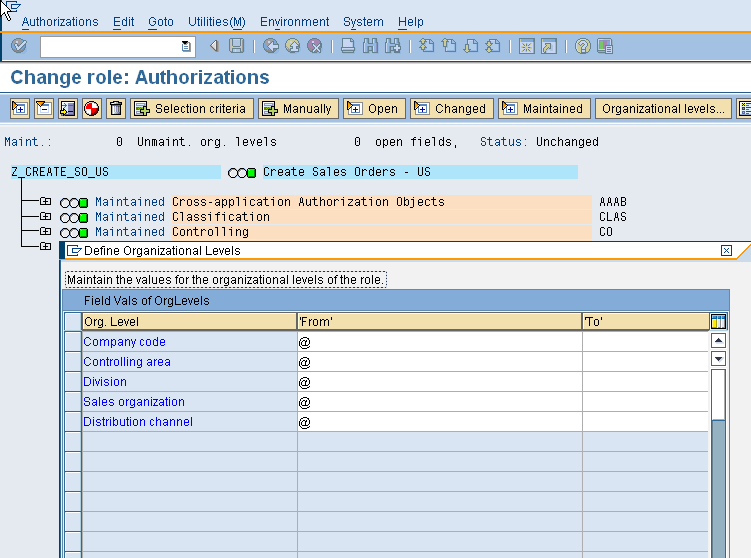Open the Edit menu

click(x=124, y=22)
